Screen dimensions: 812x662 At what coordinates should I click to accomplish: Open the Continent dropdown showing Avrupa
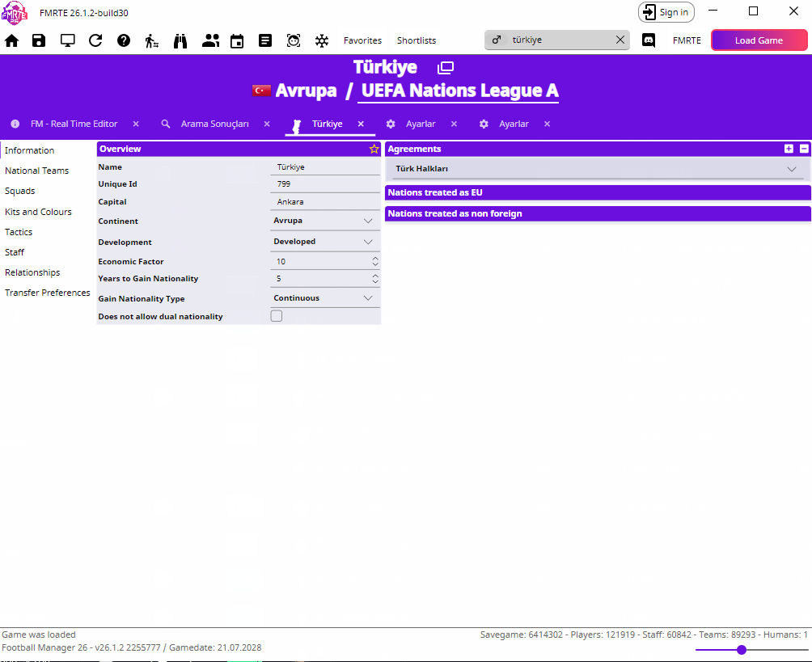tap(325, 221)
